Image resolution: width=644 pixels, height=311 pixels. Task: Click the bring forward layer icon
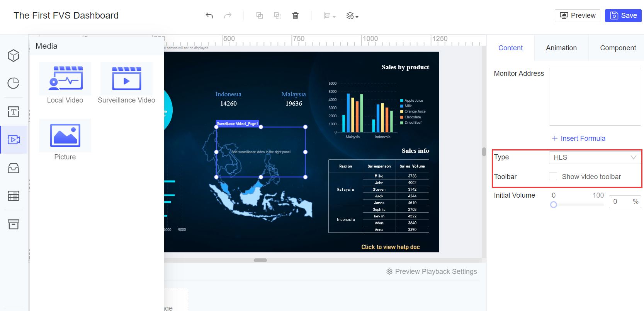click(260, 15)
